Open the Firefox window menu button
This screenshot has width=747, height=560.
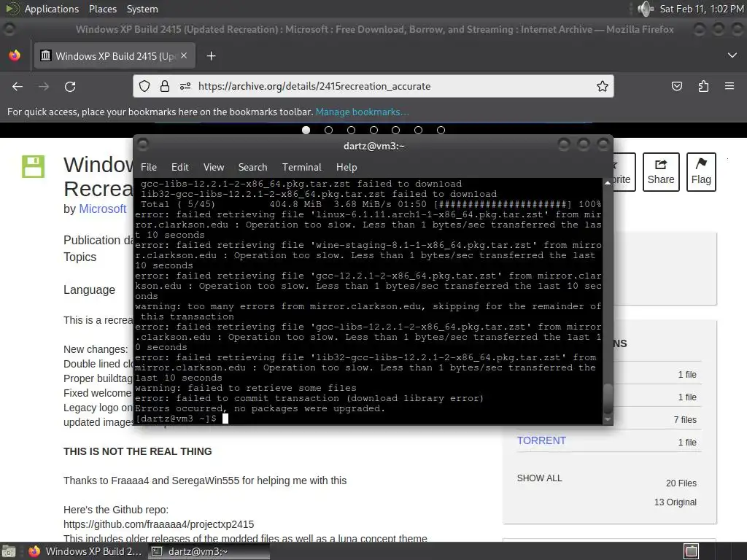pyautogui.click(x=9, y=29)
